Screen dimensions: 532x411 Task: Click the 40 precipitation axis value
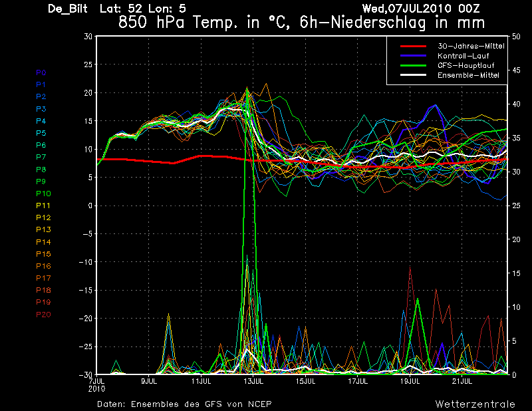tap(516, 104)
